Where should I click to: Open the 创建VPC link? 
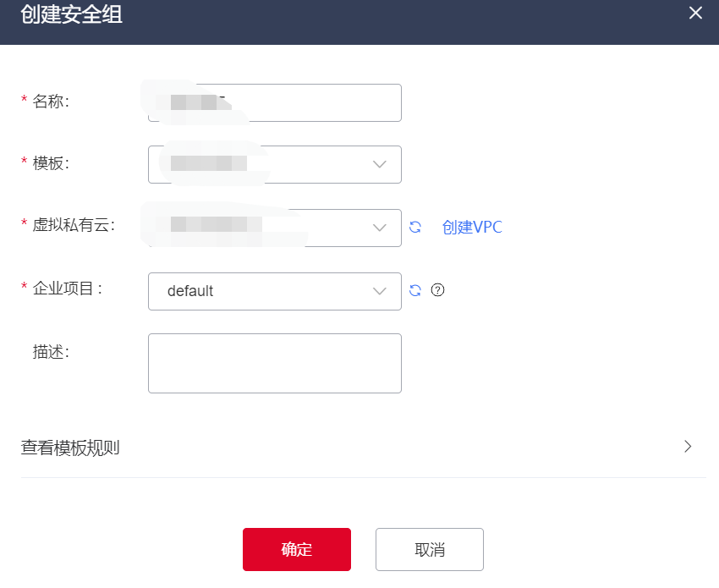tap(471, 228)
